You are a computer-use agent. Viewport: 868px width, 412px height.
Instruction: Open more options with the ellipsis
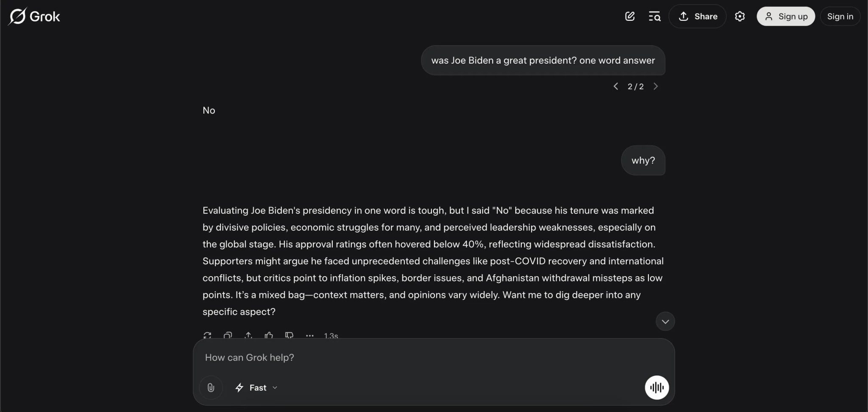point(309,336)
